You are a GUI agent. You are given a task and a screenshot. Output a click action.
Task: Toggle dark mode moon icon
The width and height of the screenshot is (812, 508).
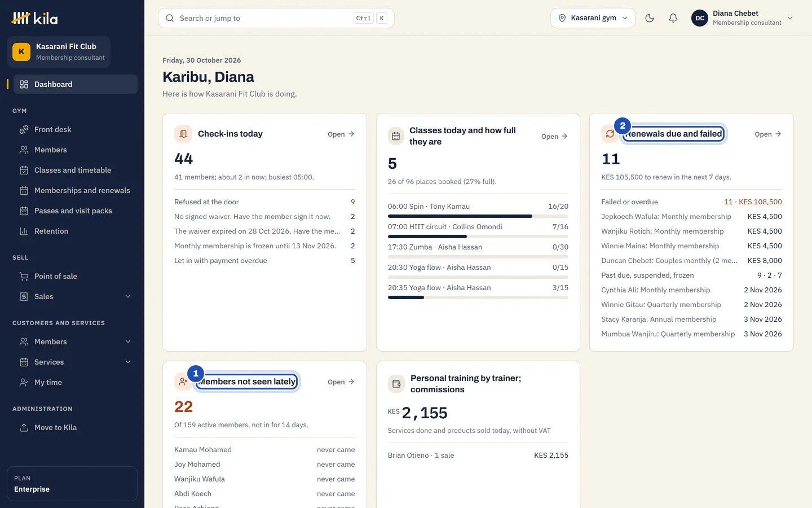pos(650,18)
